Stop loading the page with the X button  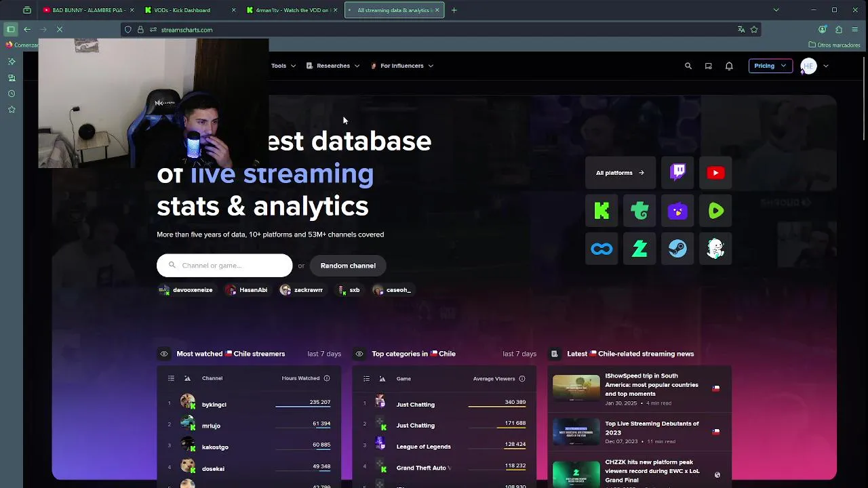(x=60, y=29)
